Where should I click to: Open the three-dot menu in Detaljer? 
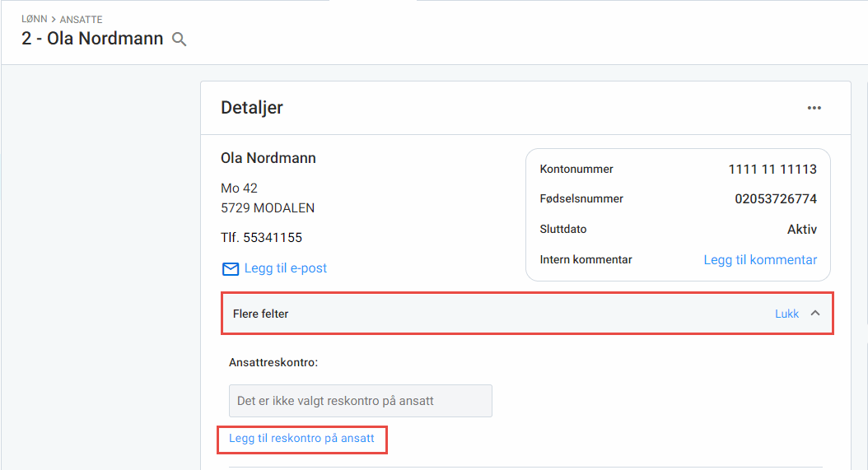[x=814, y=108]
